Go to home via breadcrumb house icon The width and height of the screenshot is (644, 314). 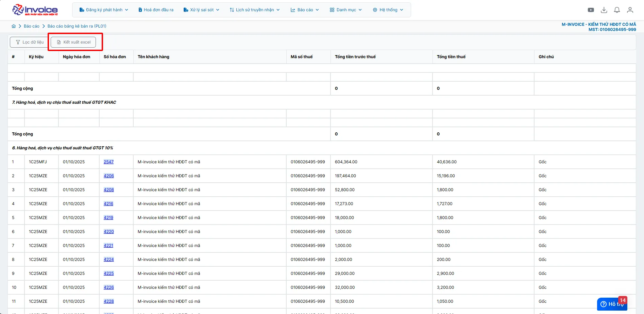coord(14,26)
